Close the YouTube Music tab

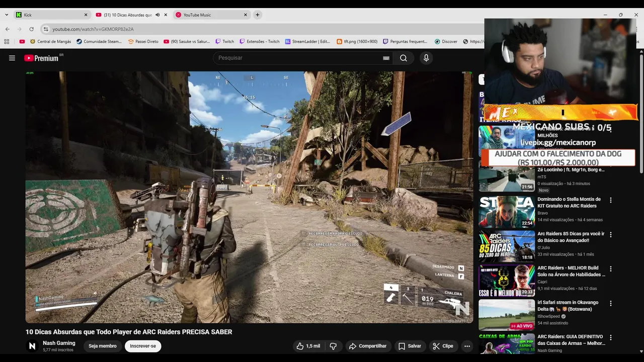tap(246, 15)
